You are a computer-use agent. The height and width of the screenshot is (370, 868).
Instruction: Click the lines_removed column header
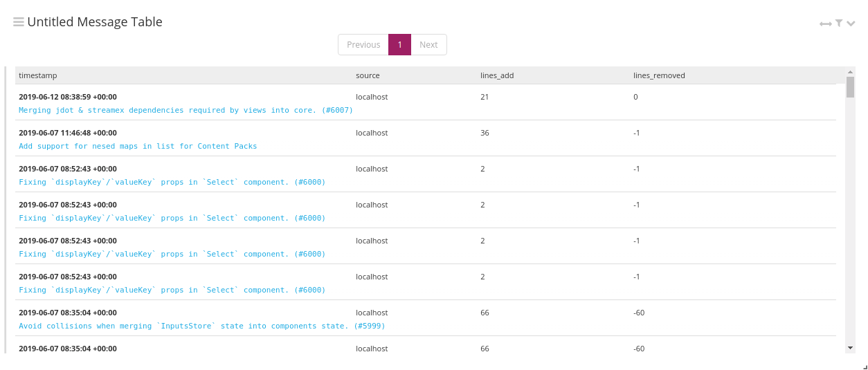(659, 75)
